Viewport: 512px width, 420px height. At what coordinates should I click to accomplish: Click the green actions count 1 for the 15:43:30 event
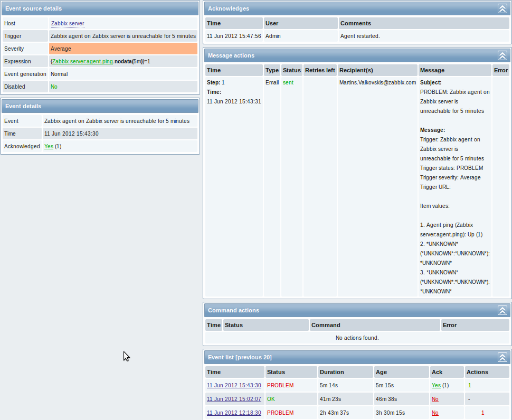tap(470, 385)
